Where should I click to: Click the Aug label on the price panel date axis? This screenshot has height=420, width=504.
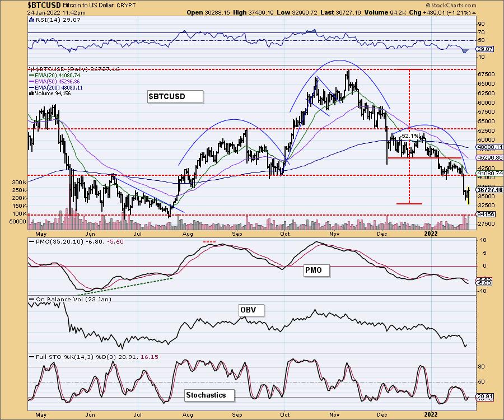[x=188, y=234]
